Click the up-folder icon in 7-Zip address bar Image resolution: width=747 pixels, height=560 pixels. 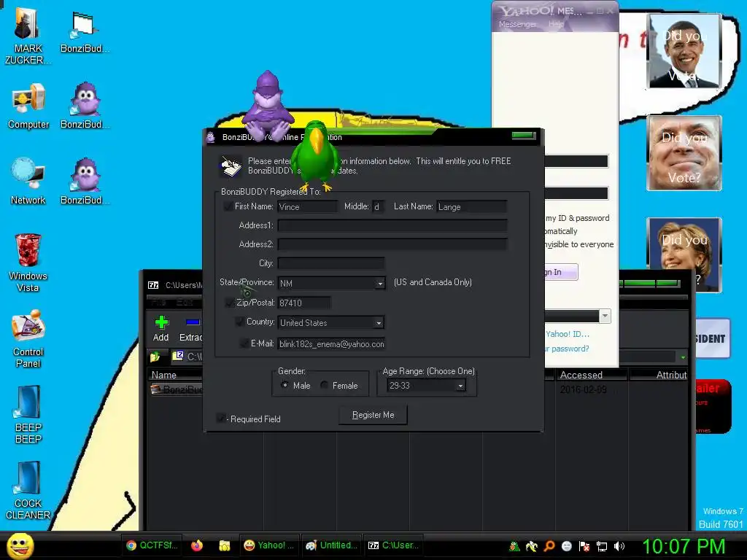(155, 356)
